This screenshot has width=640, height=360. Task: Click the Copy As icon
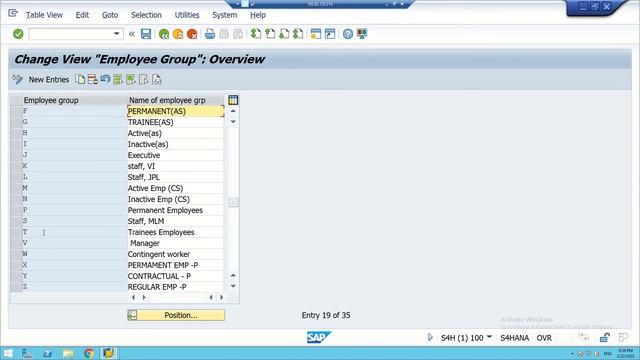click(x=80, y=79)
